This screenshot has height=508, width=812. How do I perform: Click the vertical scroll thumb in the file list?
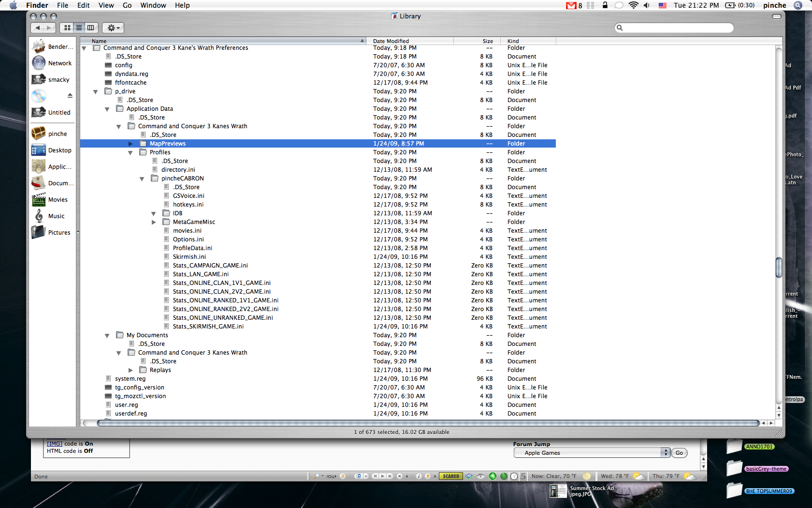pyautogui.click(x=779, y=268)
